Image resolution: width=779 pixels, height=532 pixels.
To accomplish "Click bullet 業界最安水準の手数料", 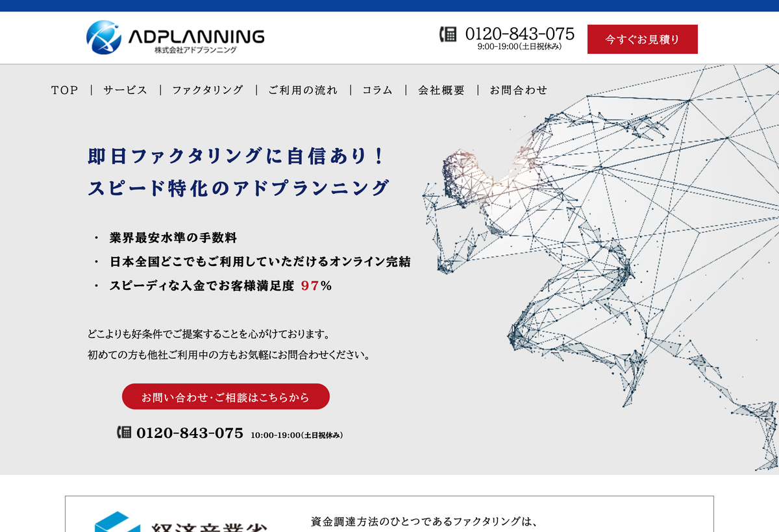I will [x=173, y=238].
